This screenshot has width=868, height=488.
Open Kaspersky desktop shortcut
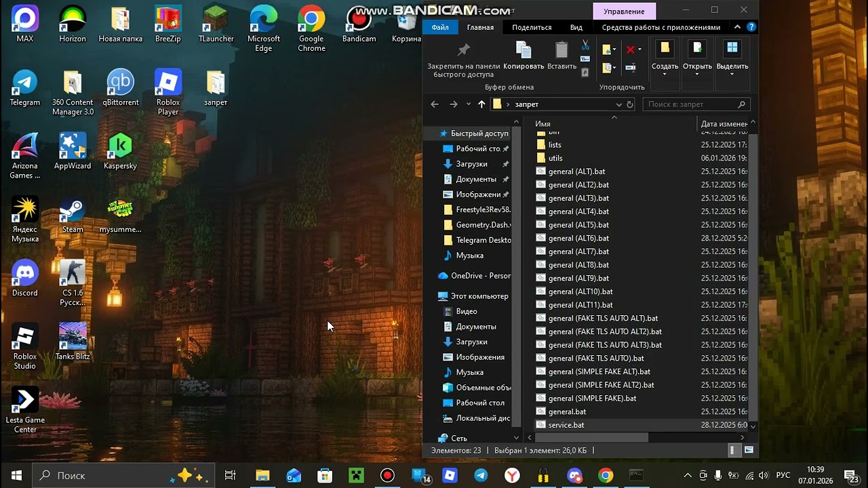point(121,152)
